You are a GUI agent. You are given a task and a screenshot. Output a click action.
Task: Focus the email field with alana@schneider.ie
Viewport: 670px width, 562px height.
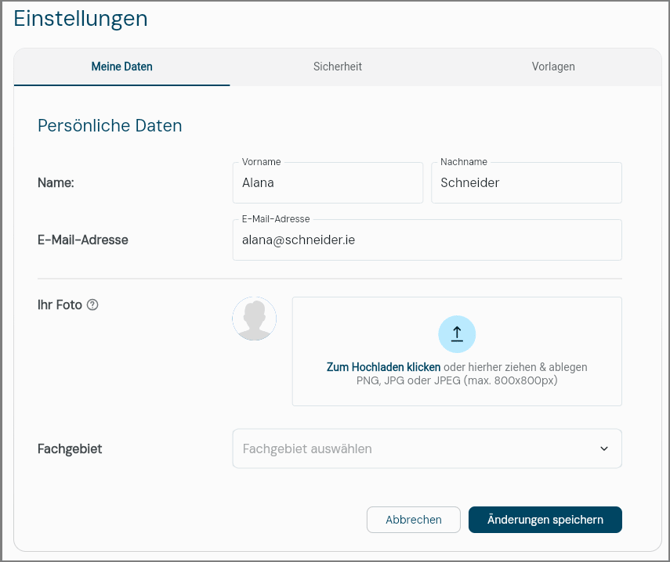(427, 240)
